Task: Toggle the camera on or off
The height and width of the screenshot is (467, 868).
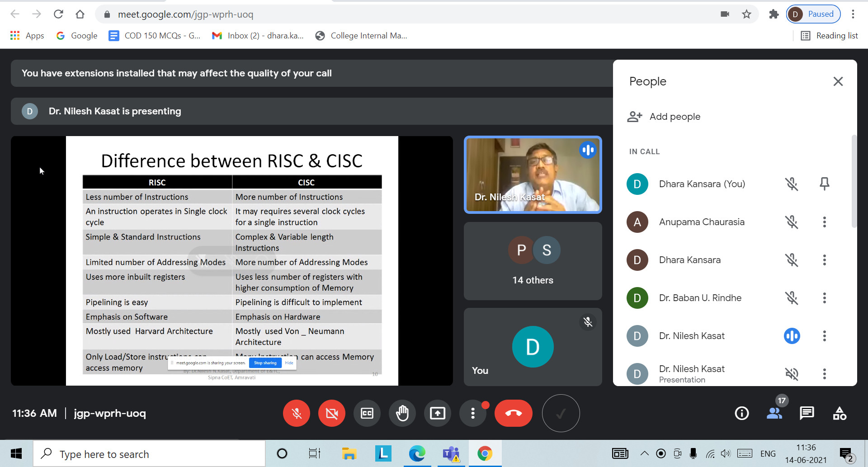Action: click(x=331, y=413)
